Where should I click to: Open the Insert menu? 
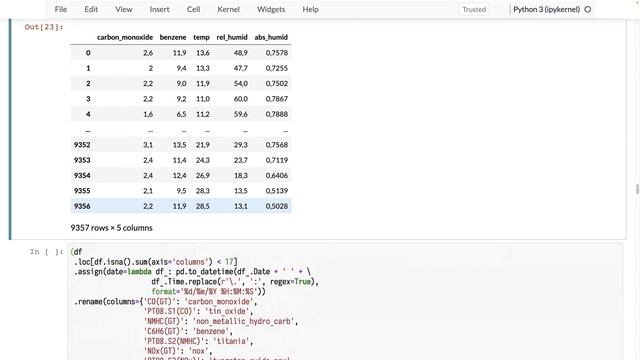click(159, 9)
